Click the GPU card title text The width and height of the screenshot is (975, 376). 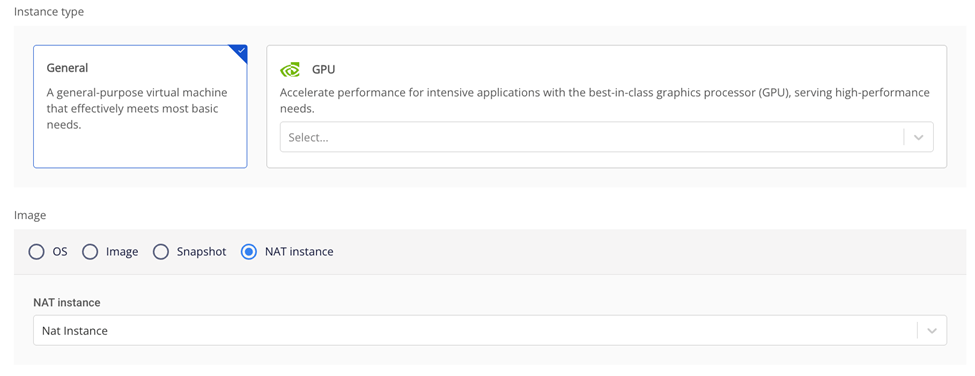(x=323, y=70)
